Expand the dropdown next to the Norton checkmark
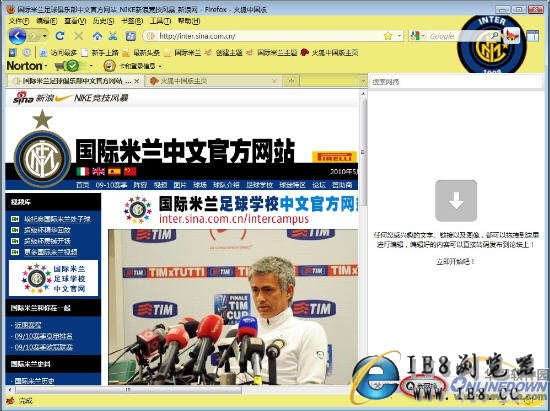Screen dimensions: 550x411 click(92, 66)
